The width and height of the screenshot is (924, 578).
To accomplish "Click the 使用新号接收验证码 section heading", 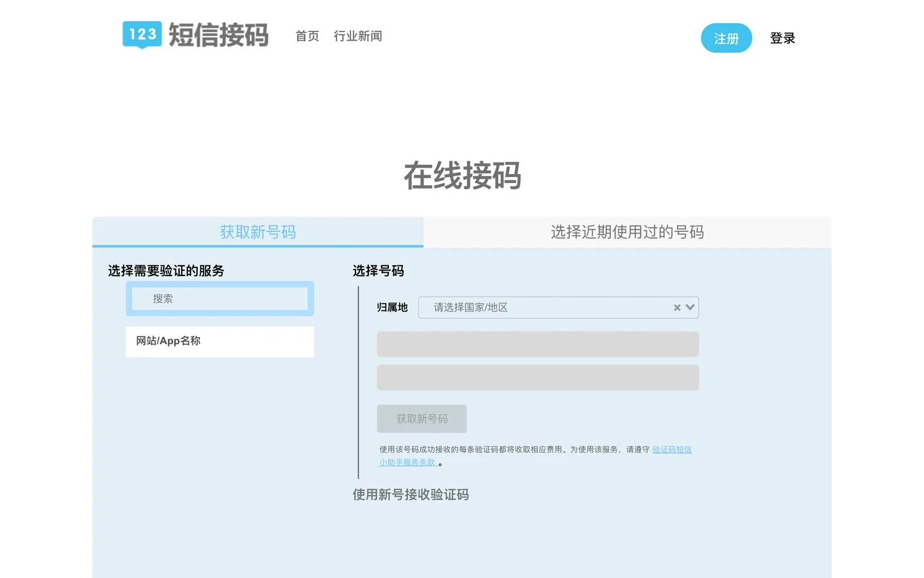I will tap(411, 495).
